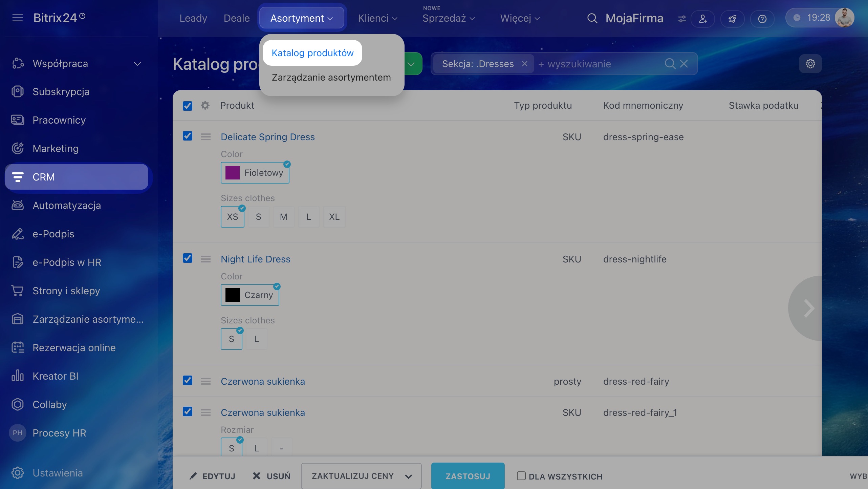Open the help question mark icon
Viewport: 868px width, 489px height.
click(x=762, y=19)
